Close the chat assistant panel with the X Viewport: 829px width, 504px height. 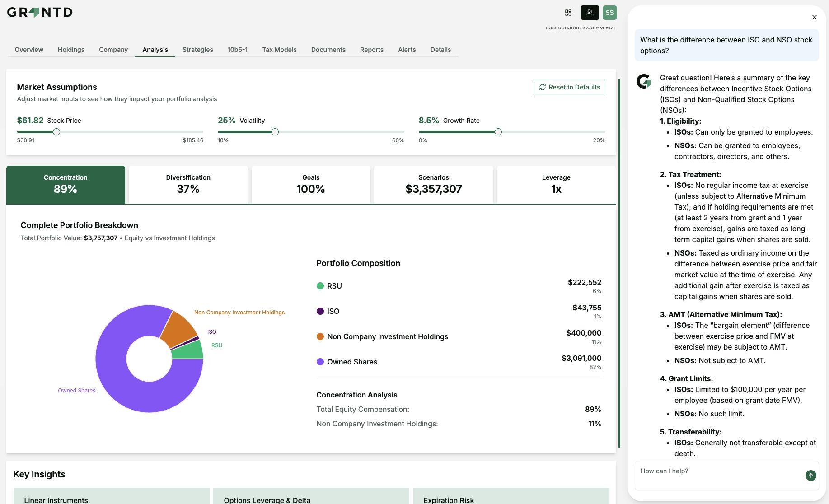click(815, 17)
